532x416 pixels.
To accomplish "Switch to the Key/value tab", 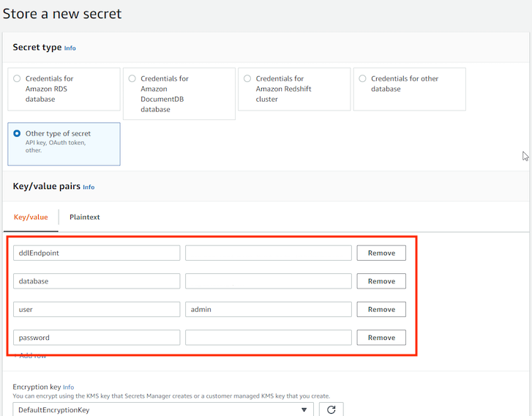I will pyautogui.click(x=31, y=217).
